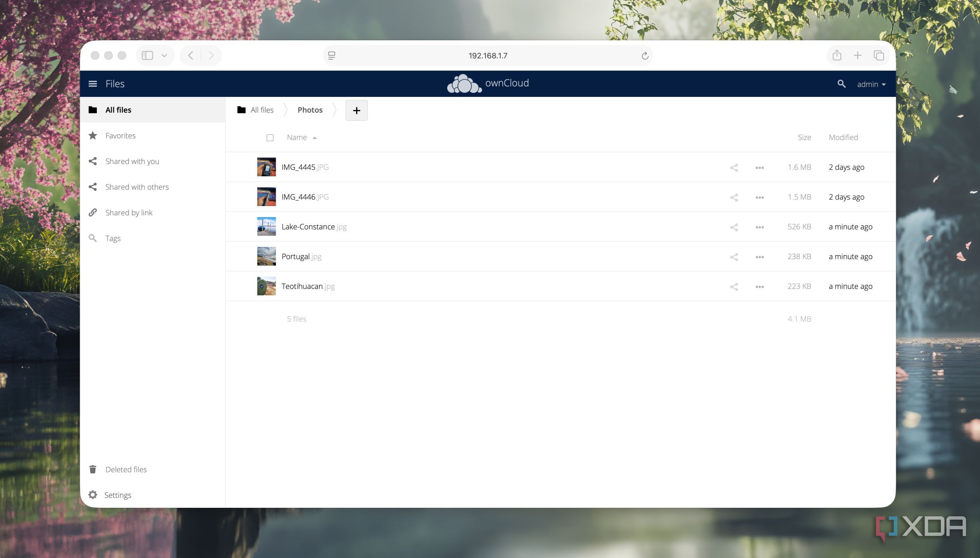Click the search magnifier in ownCloud header
This screenshot has height=558, width=980.
click(841, 84)
